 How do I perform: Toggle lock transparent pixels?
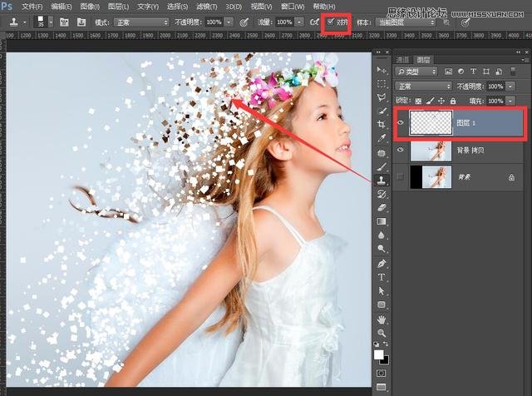pos(418,101)
